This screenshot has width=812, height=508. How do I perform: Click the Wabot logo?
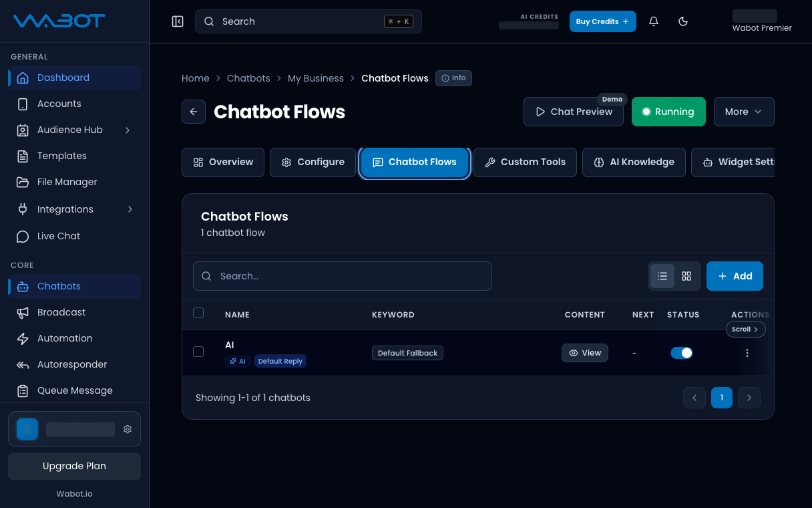pos(59,21)
